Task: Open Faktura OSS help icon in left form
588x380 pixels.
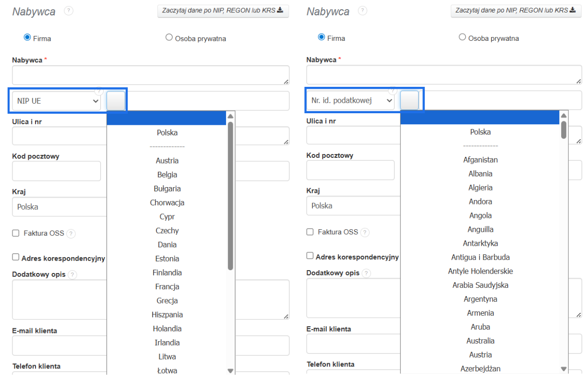Action: [71, 234]
